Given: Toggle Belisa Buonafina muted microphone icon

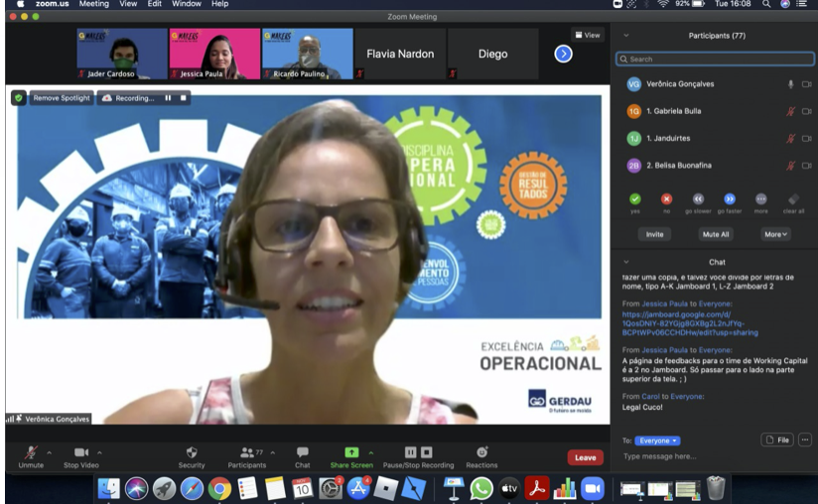Looking at the screenshot, I should point(791,166).
